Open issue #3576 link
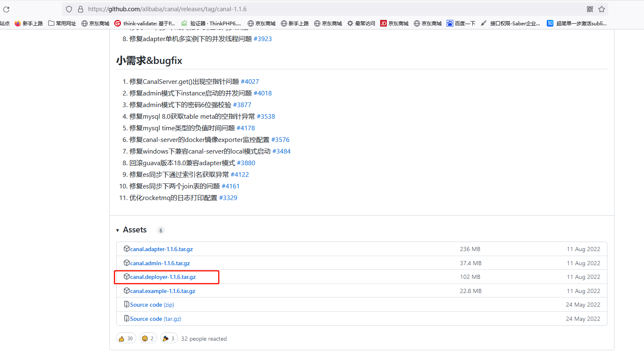 point(280,139)
